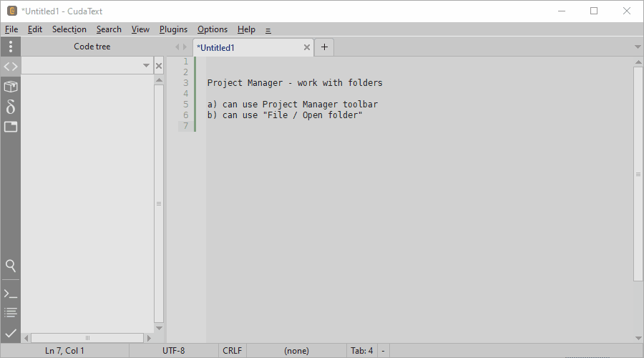This screenshot has height=358, width=644.
Task: Close the *Untitled1 tab
Action: (x=307, y=48)
